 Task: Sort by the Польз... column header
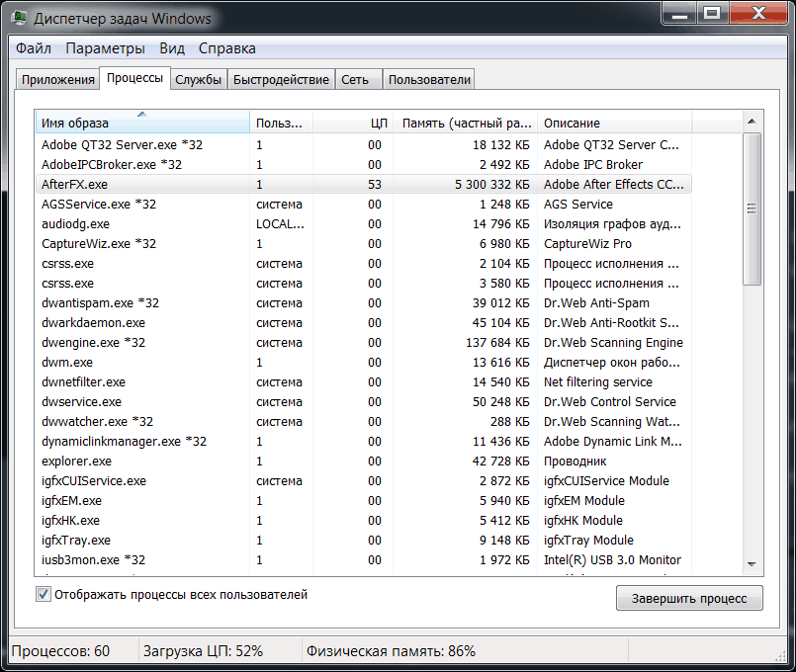coord(281,123)
